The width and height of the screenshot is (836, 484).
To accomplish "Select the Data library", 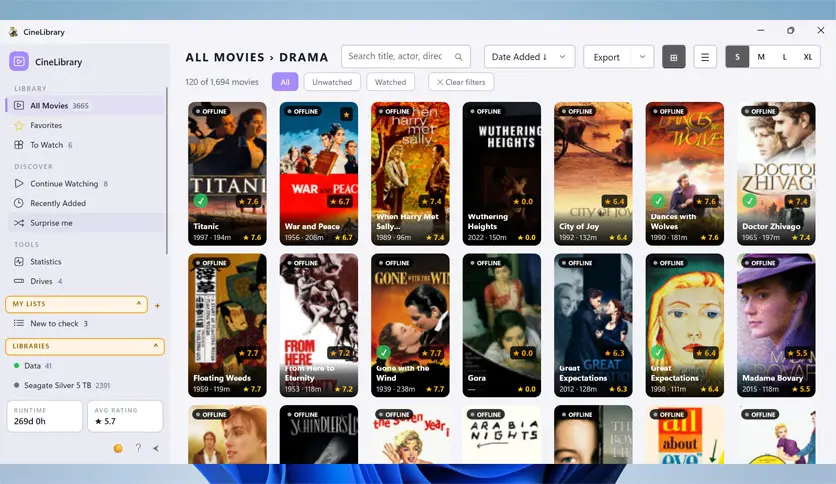I will 85,366.
